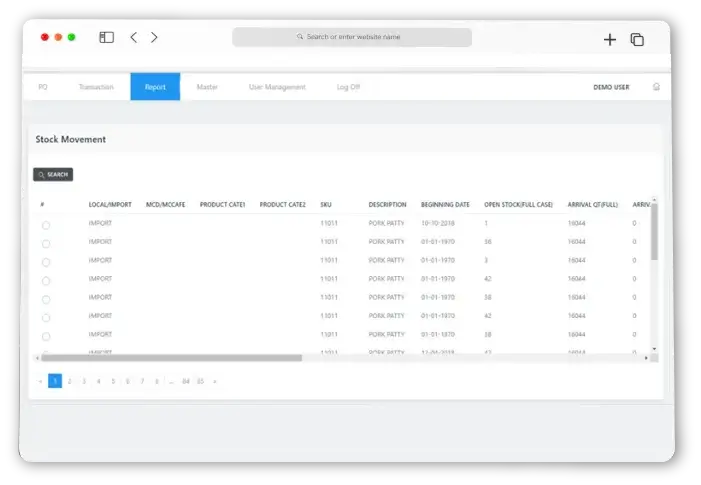The image size is (701, 485).
Task: Click the horizontal scrollbar under the table
Action: [170, 357]
